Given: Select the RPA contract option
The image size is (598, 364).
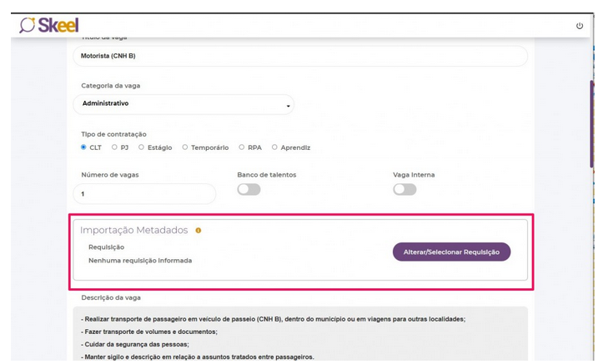Looking at the screenshot, I should tap(242, 147).
